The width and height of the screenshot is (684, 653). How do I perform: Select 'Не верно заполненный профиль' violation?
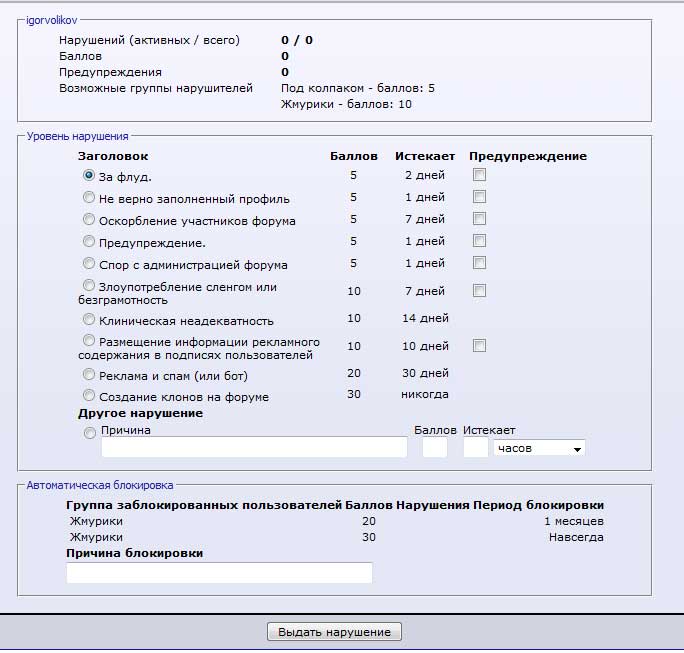pos(89,197)
